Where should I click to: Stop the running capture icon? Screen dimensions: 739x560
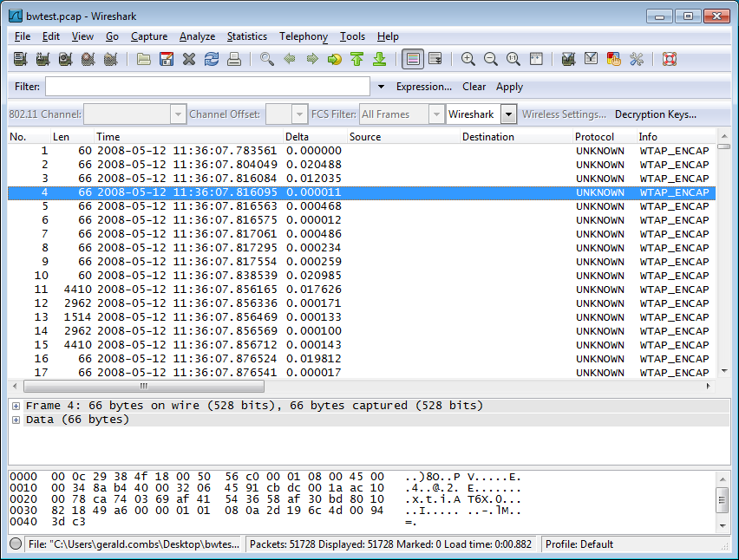pos(88,59)
